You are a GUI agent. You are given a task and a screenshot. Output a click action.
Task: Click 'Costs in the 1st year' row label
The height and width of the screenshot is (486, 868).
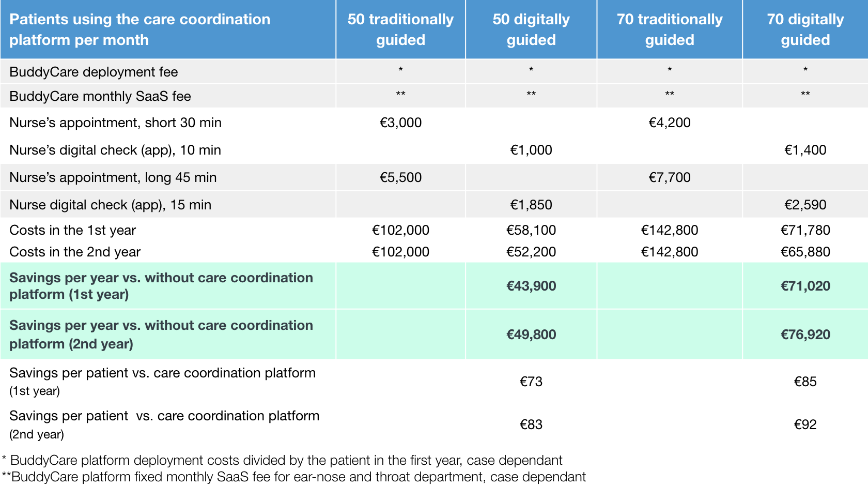pyautogui.click(x=73, y=230)
